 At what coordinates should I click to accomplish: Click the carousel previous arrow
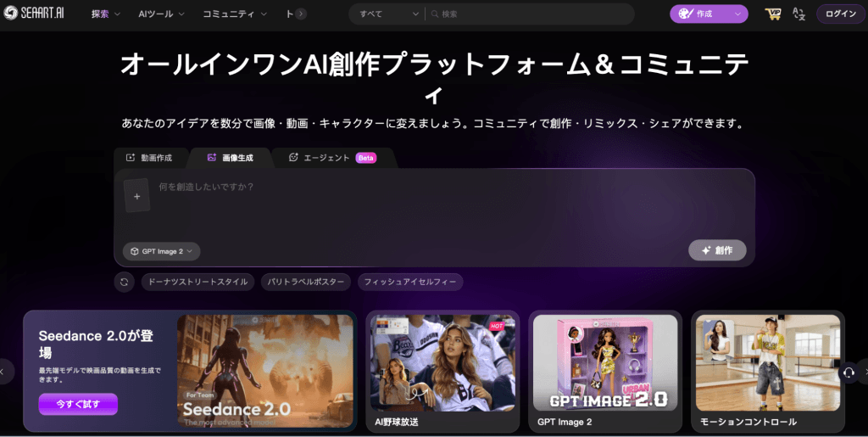(4, 373)
